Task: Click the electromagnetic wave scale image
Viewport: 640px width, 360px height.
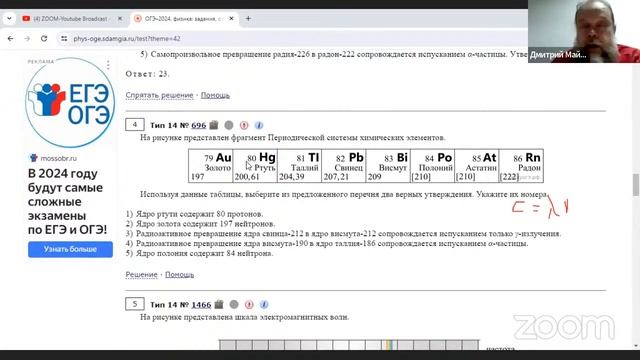Action: tap(349, 344)
